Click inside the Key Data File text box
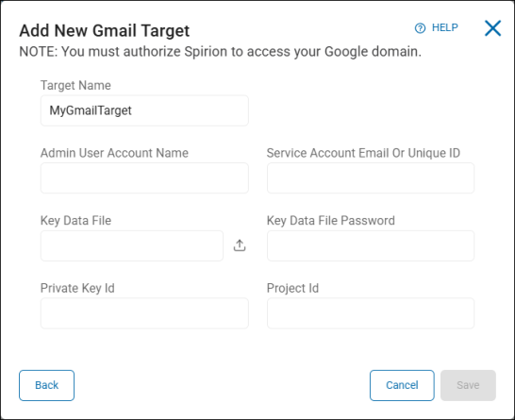Screen dimensions: 515x420 [132, 245]
